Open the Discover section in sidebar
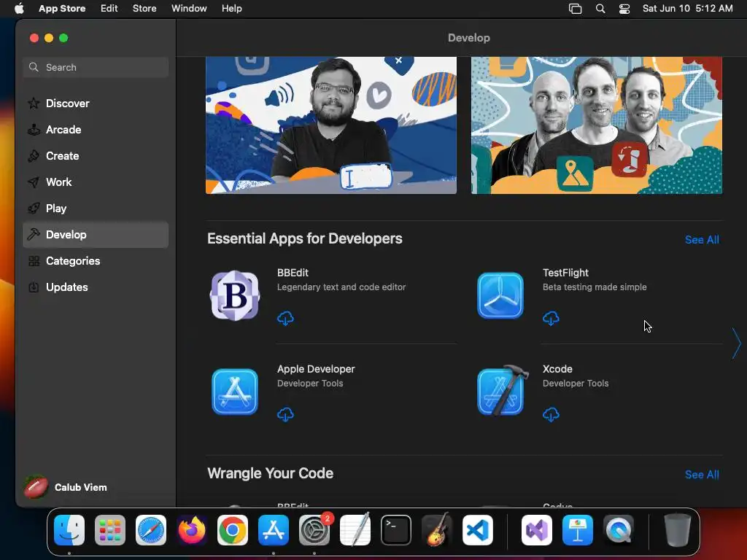Screen dimensions: 747x560 [x=96, y=104]
